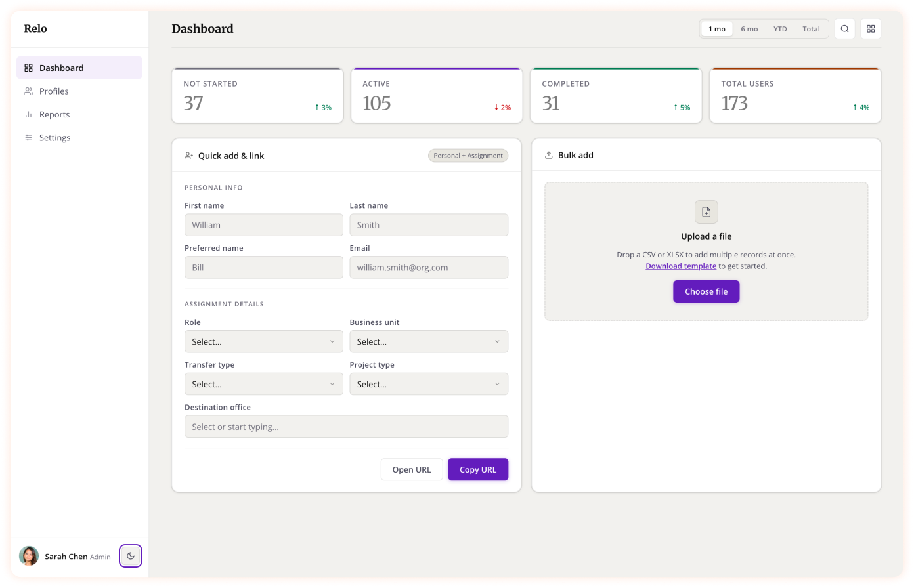Click the grid layout icon in the top bar

pyautogui.click(x=871, y=29)
